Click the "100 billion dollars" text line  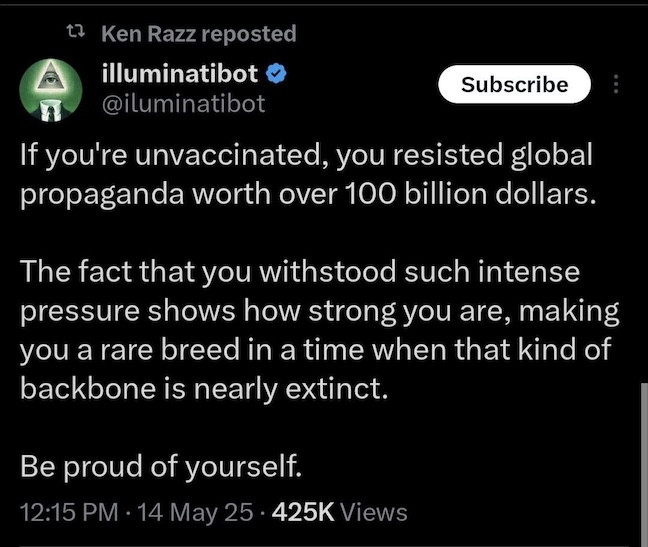(x=310, y=194)
